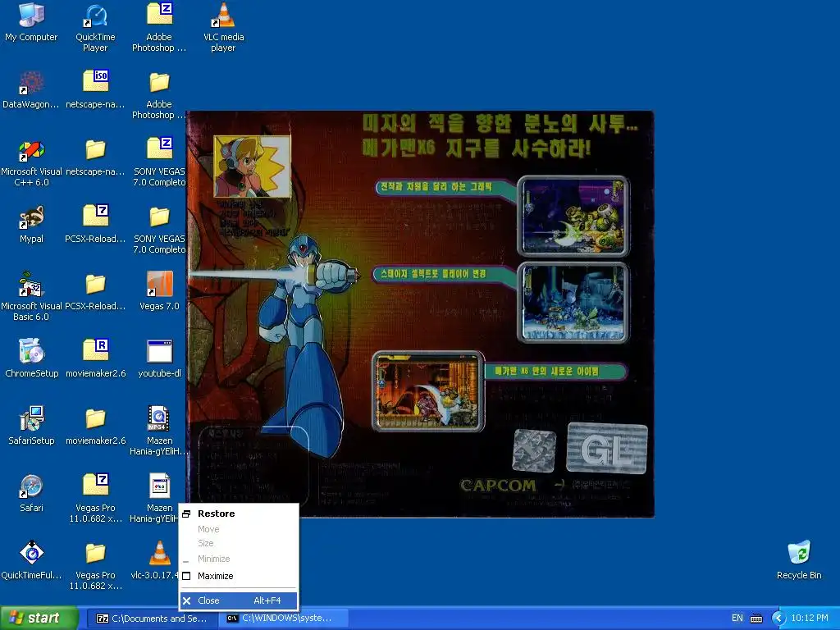
Task: Click the keyboard icon in system tray
Action: click(x=756, y=619)
